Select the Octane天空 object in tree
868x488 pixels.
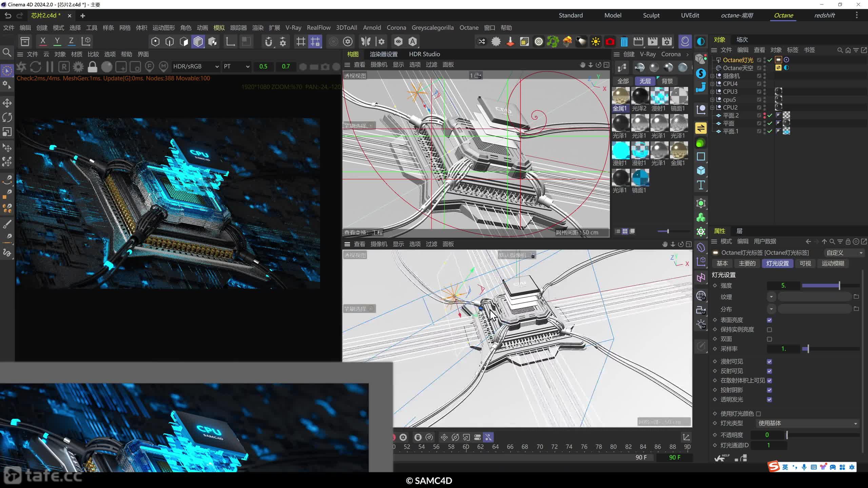(738, 68)
